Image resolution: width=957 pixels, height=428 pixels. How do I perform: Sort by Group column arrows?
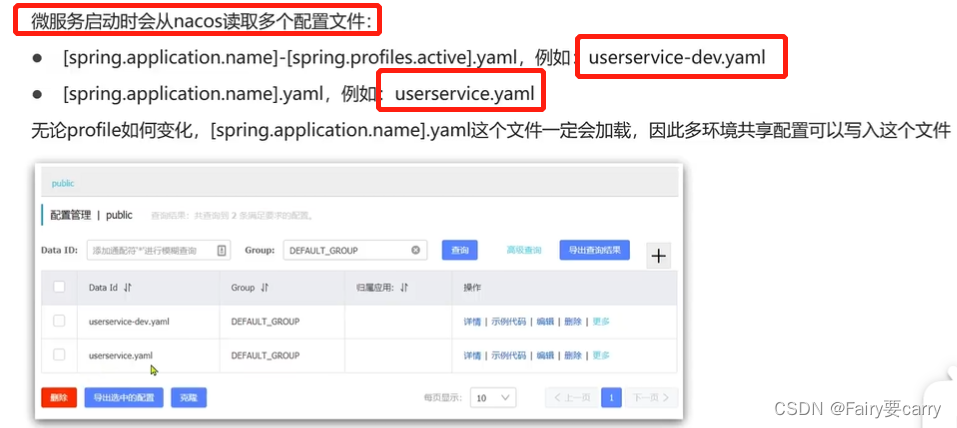coord(265,288)
